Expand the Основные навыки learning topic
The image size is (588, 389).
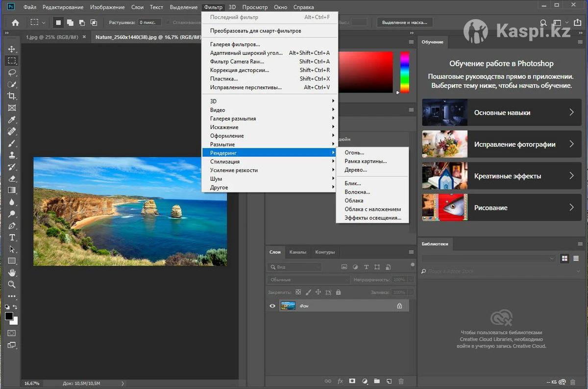pyautogui.click(x=501, y=113)
